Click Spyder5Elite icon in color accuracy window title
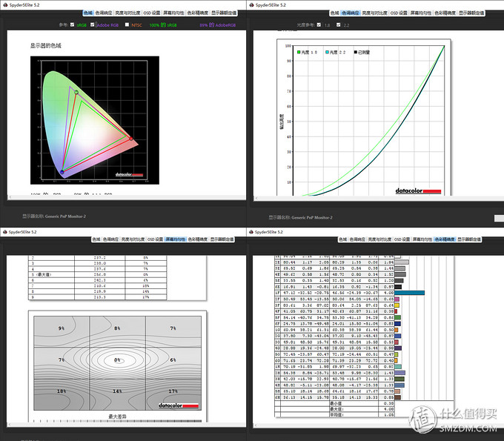 click(x=256, y=231)
